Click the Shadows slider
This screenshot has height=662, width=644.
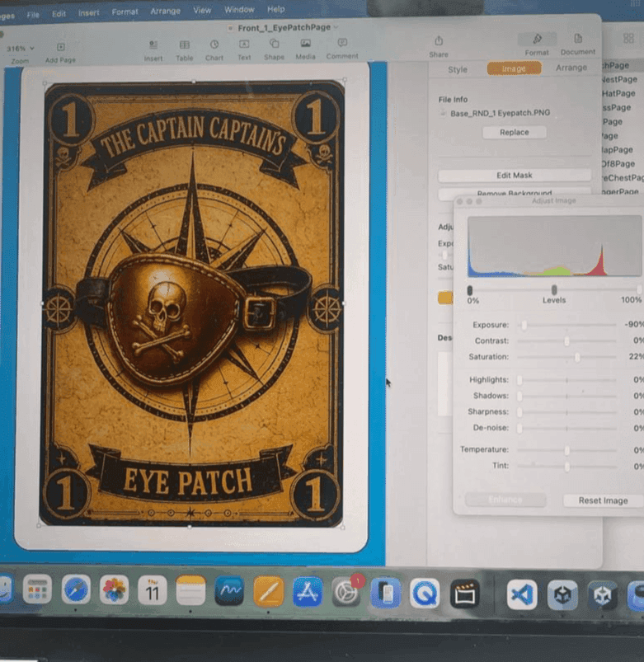(566, 396)
